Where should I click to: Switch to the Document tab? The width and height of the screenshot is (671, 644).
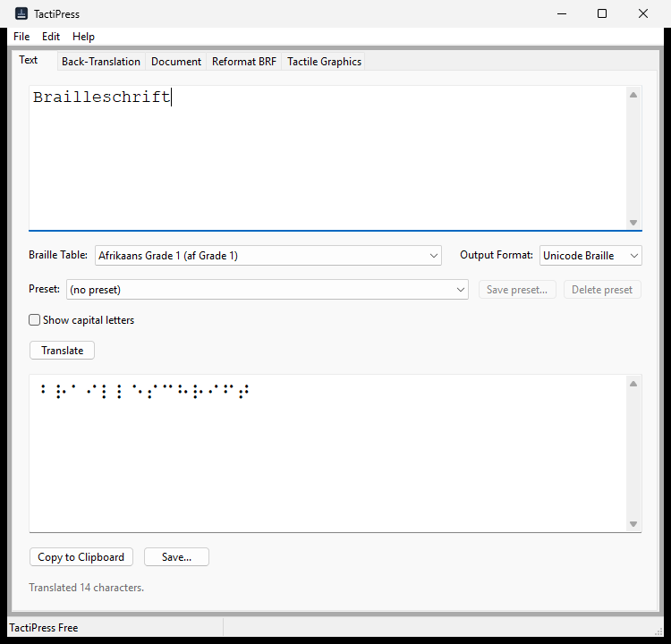[x=176, y=62]
